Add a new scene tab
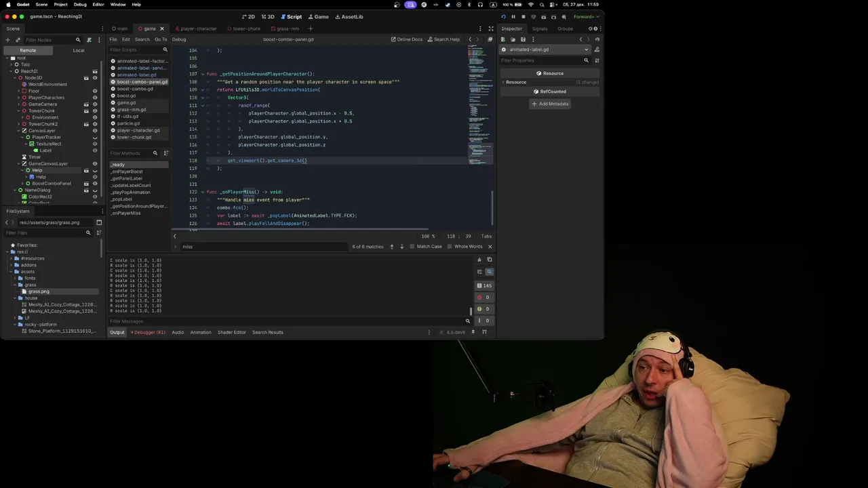This screenshot has height=488, width=868. [x=311, y=28]
